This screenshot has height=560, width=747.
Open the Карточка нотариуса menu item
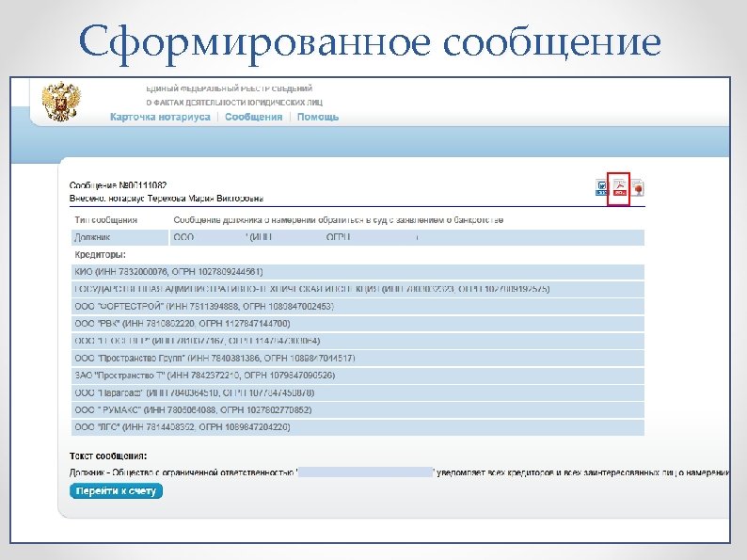click(160, 117)
